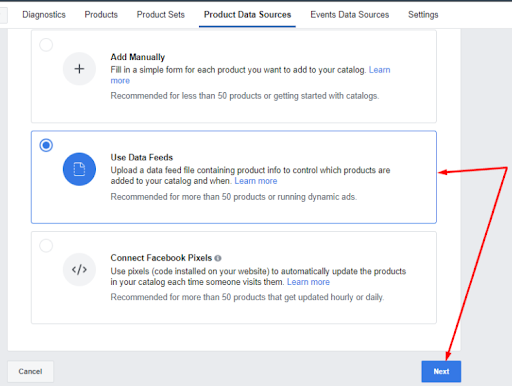Click the blue Next button

[x=441, y=371]
